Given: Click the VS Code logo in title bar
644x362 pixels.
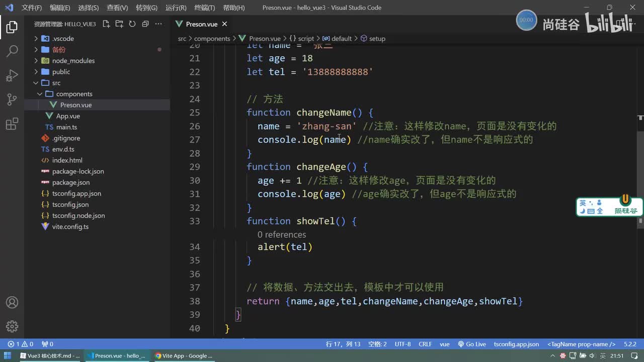Looking at the screenshot, I should click(x=9, y=8).
